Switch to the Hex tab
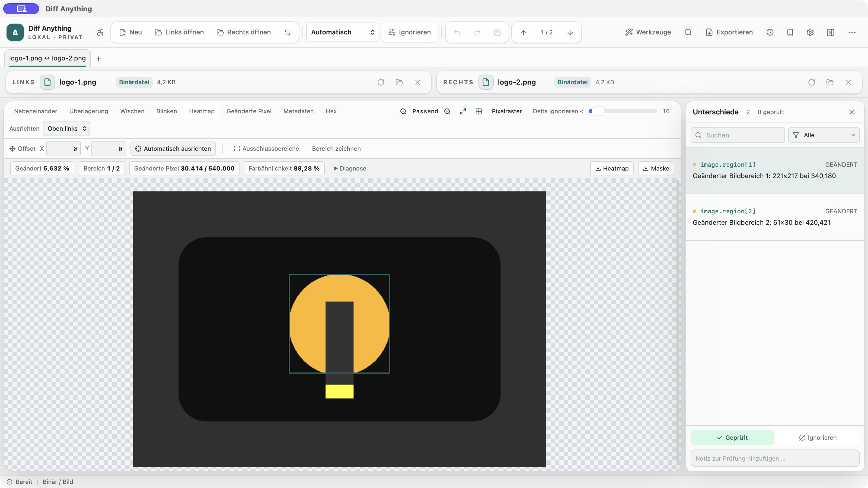This screenshot has width=868, height=488. (331, 111)
